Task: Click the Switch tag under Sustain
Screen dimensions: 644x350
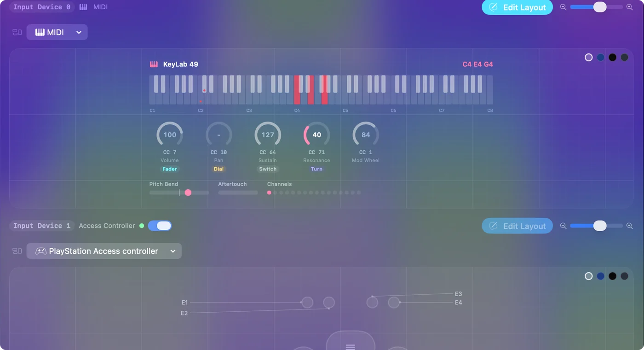Action: click(x=268, y=169)
